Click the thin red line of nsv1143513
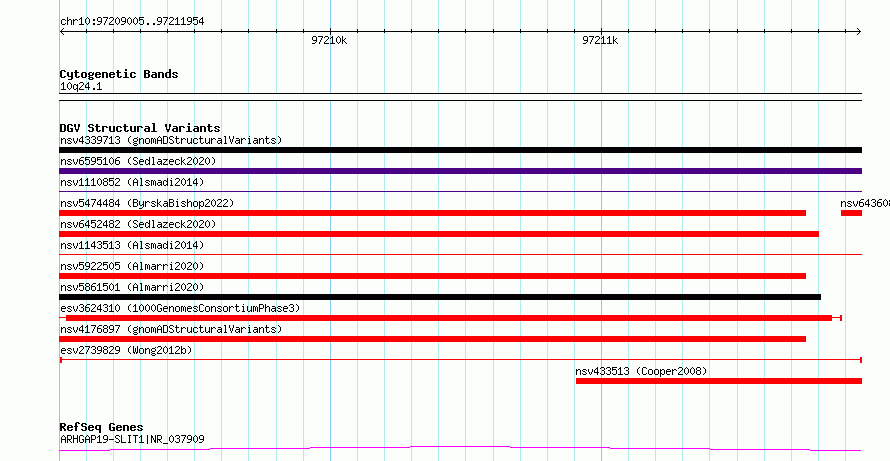 point(460,255)
